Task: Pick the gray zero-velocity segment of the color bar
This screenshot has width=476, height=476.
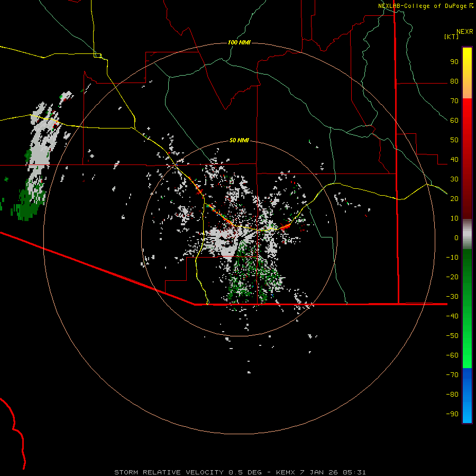Action: [467, 234]
